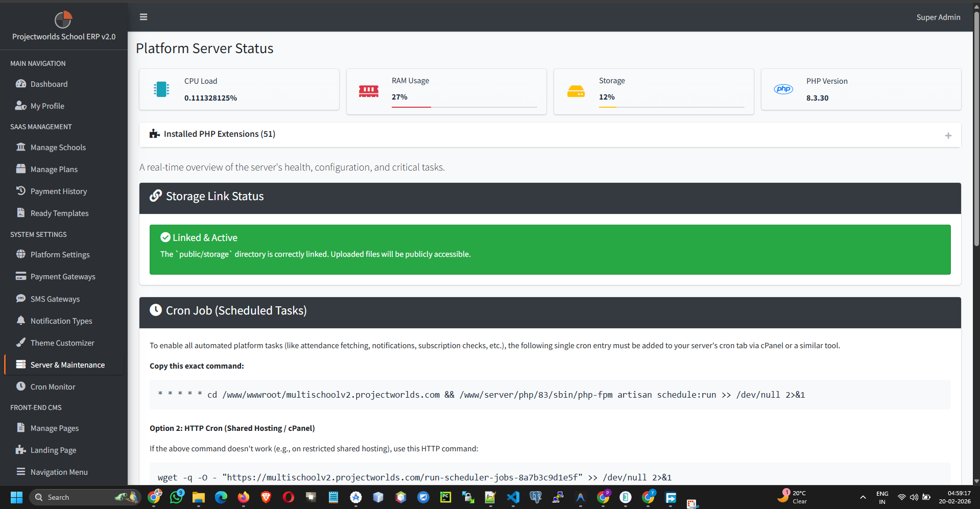Screen dimensions: 980x509
Task: Open Navigation Menu under Front-end CMS
Action: pyautogui.click(x=59, y=472)
